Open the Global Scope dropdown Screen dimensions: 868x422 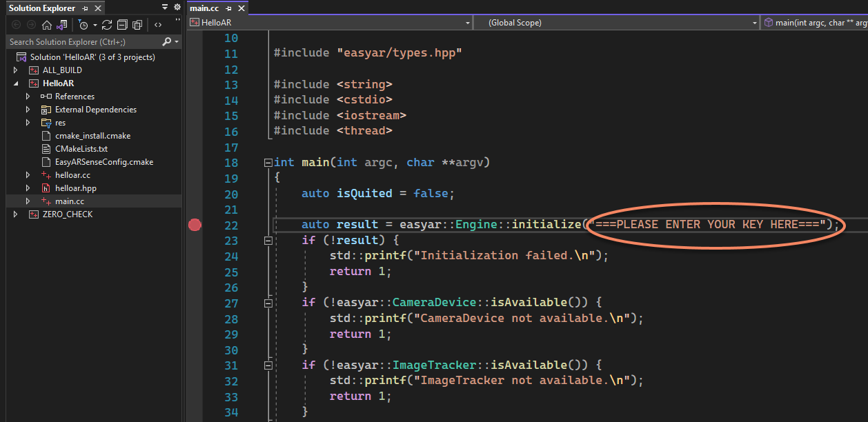click(x=615, y=23)
